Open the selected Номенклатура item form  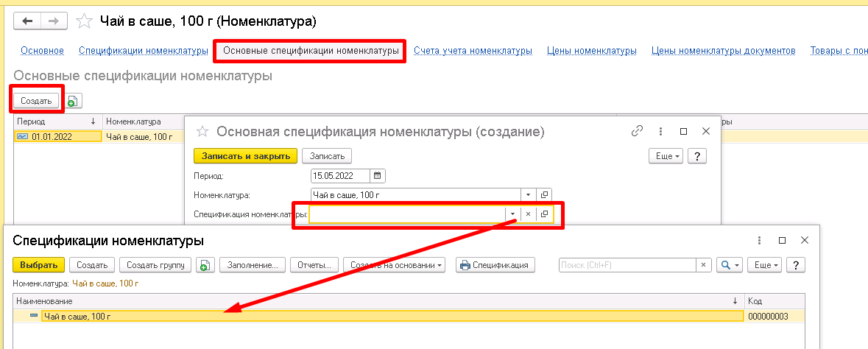(545, 195)
